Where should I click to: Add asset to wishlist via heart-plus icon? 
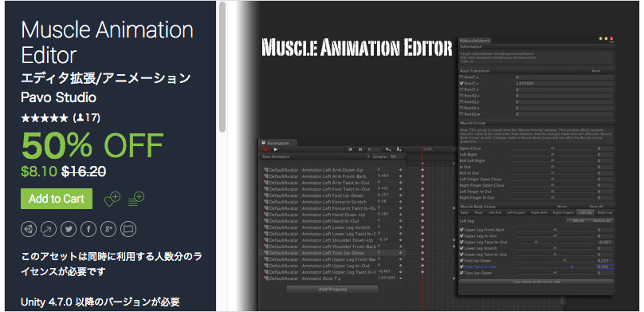coord(112,199)
